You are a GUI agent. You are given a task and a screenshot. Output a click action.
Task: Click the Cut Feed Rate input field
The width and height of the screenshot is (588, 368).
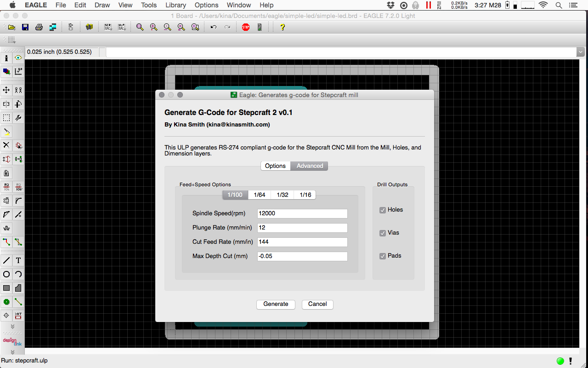coord(302,242)
